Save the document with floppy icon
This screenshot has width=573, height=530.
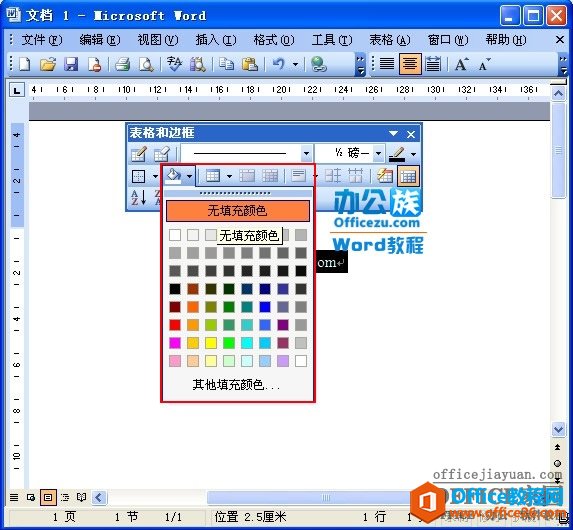(71, 64)
